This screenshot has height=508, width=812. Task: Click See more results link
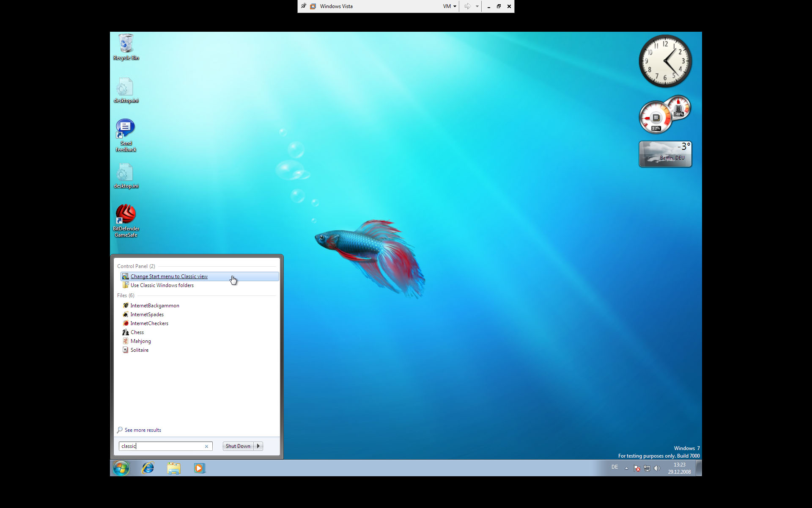click(143, 430)
